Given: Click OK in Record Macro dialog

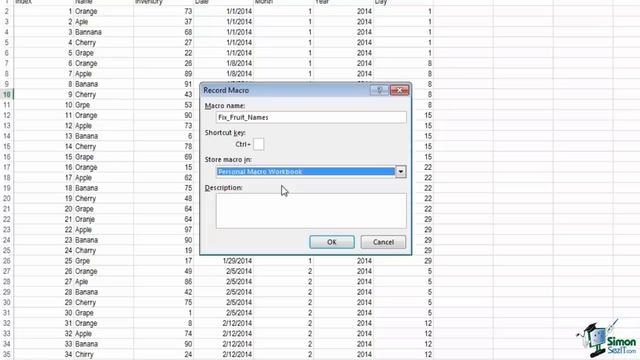Looking at the screenshot, I should [x=332, y=242].
